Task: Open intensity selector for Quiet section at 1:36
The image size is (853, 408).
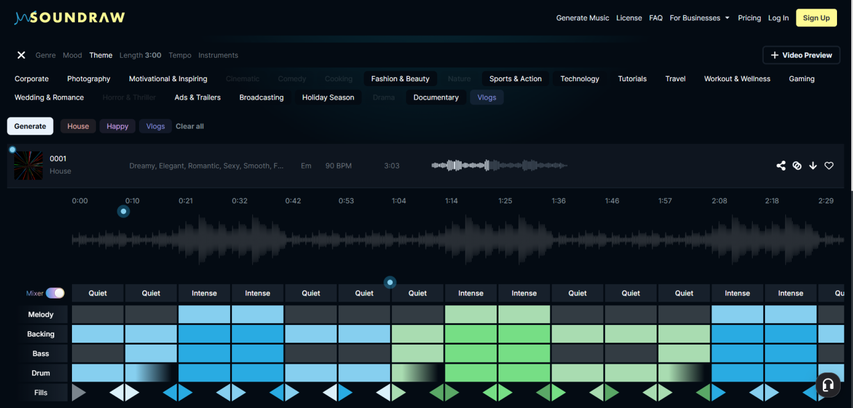Action: coord(578,293)
